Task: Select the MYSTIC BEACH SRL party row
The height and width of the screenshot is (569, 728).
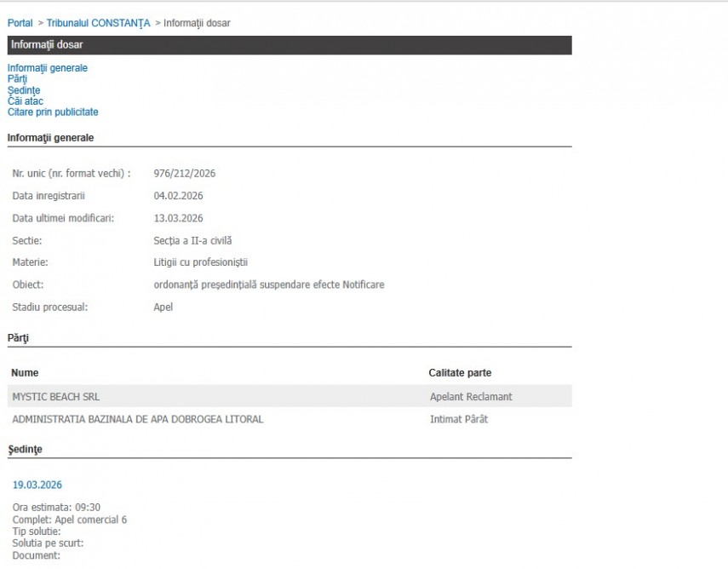Action: [x=56, y=397]
